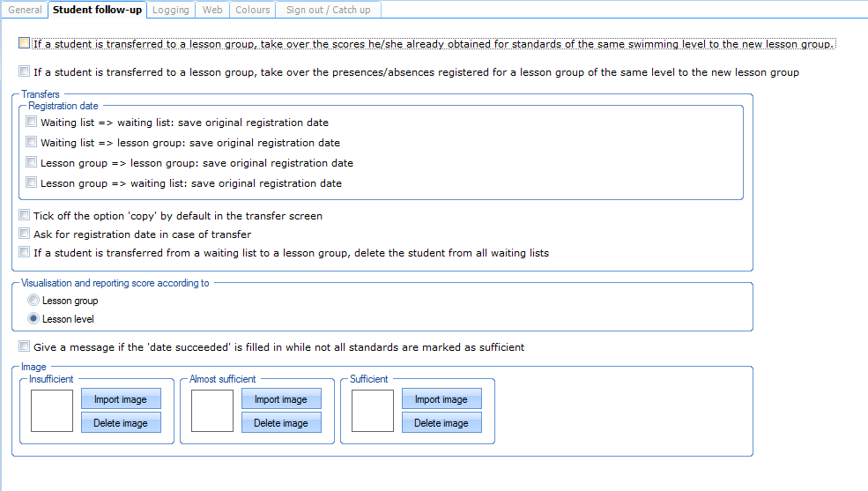Click the Sufficient image preview box

tap(372, 411)
